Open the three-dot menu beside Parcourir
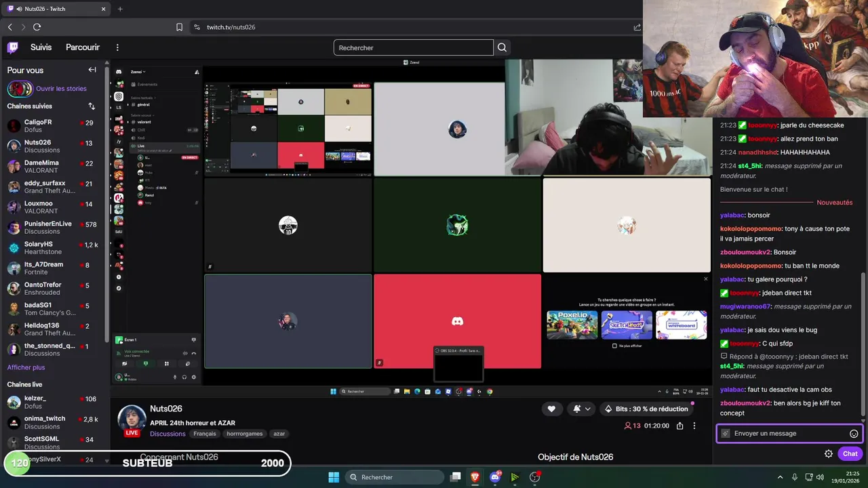Viewport: 868px width, 488px height. (117, 47)
